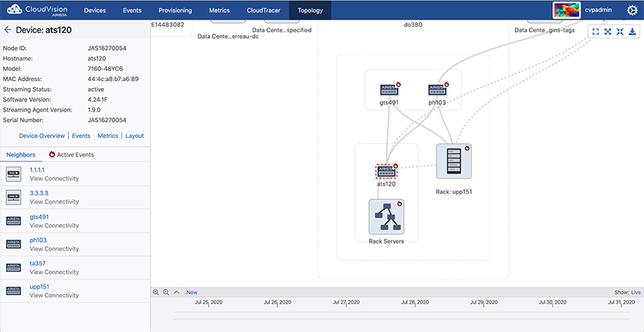This screenshot has width=644, height=332.
Task: Open the Metrics link under device details
Action: (107, 136)
